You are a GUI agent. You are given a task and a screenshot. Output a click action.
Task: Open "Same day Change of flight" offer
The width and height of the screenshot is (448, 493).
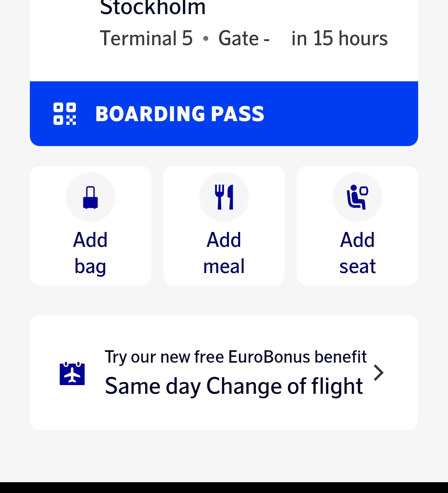pos(234,386)
